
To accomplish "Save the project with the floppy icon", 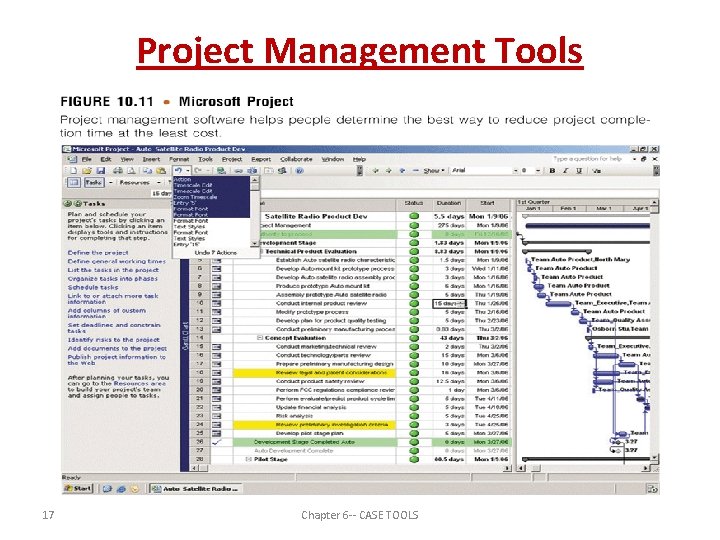I will click(101, 171).
